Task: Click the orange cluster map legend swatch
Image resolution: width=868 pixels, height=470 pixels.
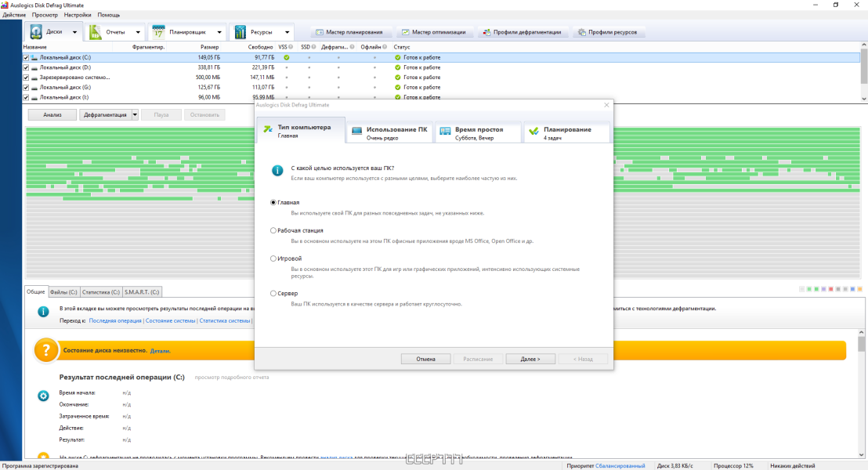Action: pyautogui.click(x=859, y=289)
